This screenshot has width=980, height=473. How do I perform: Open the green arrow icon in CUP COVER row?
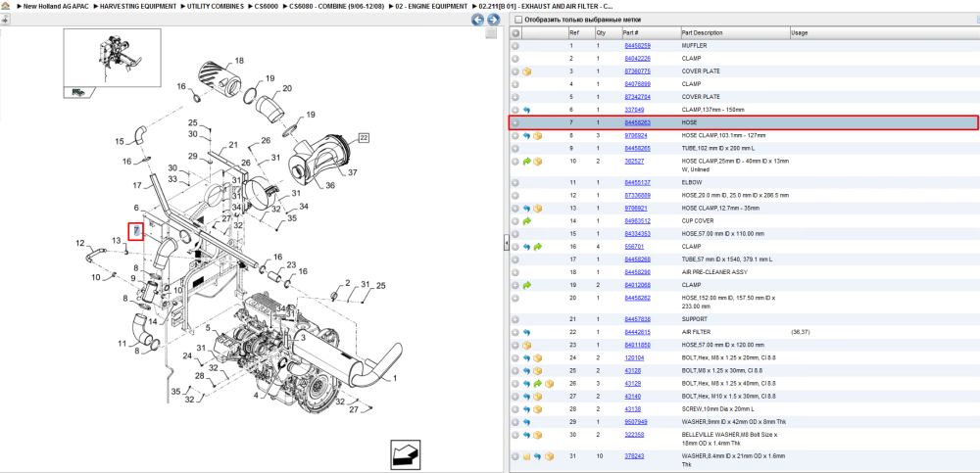526,221
